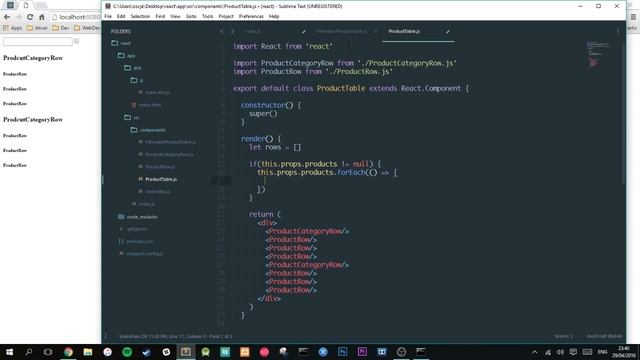Show hidden system tray icons
The width and height of the screenshot is (640, 360).
(535, 352)
